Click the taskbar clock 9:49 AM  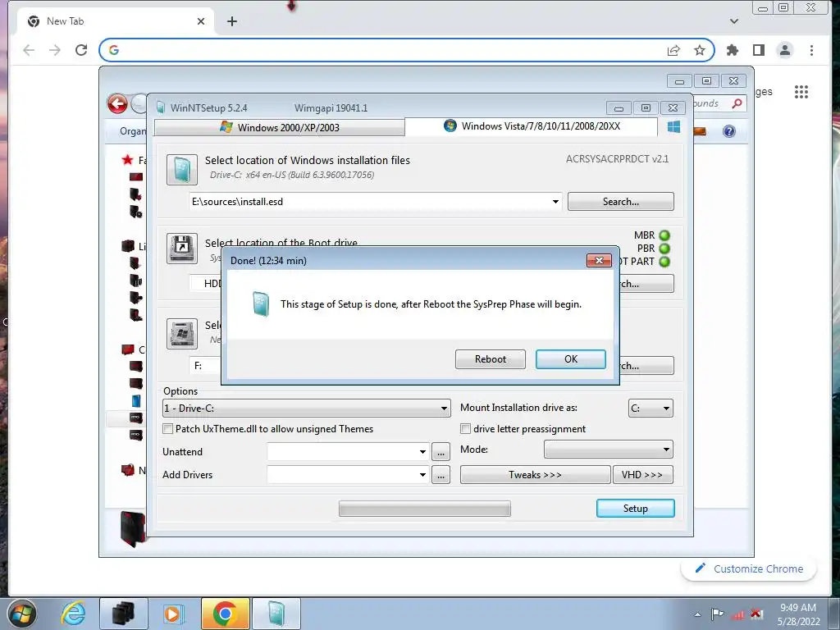(x=798, y=608)
